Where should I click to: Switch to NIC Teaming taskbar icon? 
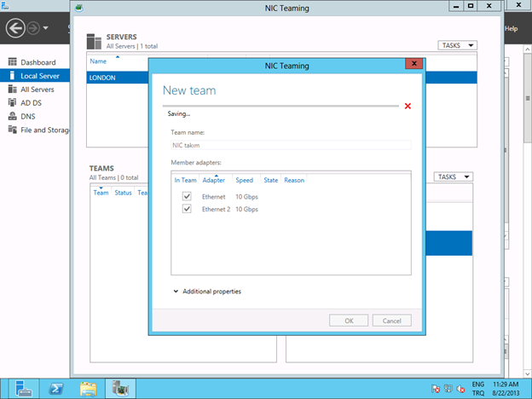click(x=120, y=389)
